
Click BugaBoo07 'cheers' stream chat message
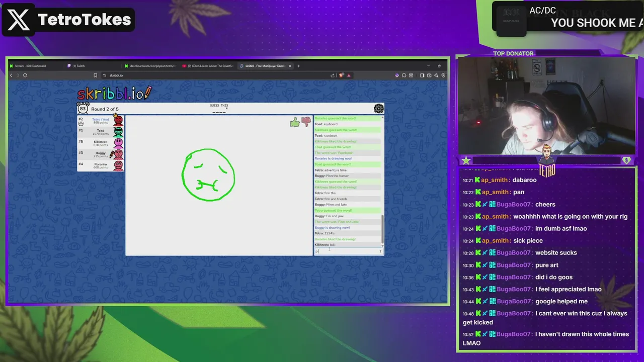[x=509, y=204]
